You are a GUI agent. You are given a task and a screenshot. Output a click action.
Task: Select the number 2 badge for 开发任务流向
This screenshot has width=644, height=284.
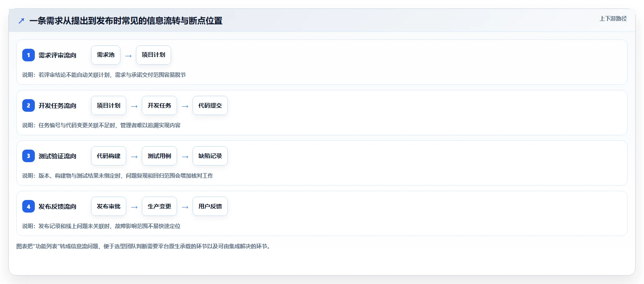point(29,105)
